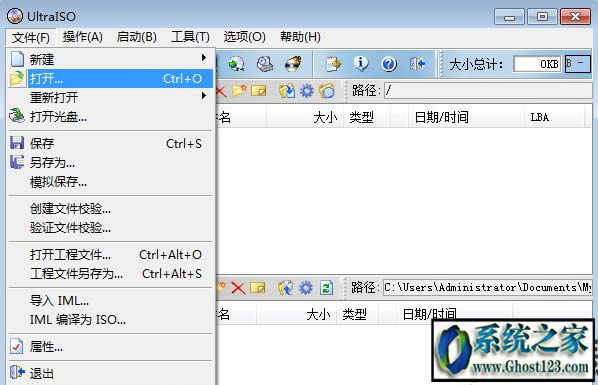Click the green refresh icon in lower pane
Screen dimensions: 598x385
coord(326,288)
